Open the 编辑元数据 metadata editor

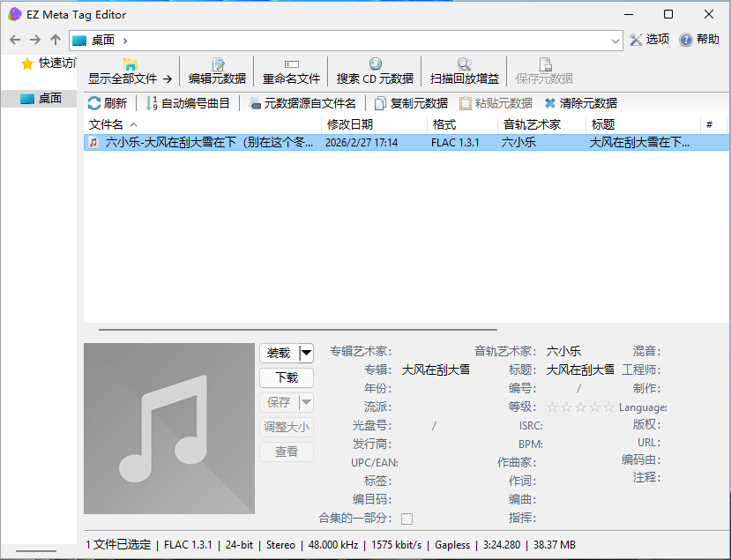pyautogui.click(x=216, y=71)
